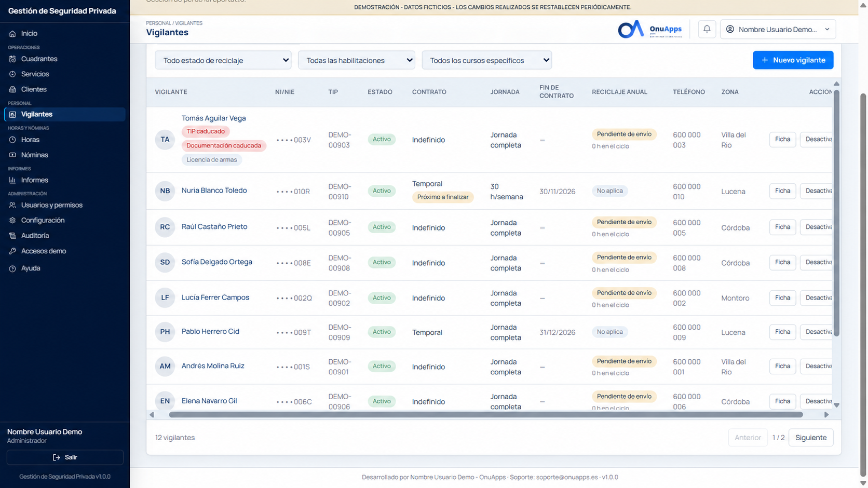This screenshot has width=868, height=488.
Task: Click the Cuadrantes icon in sidebar
Action: pos(12,59)
